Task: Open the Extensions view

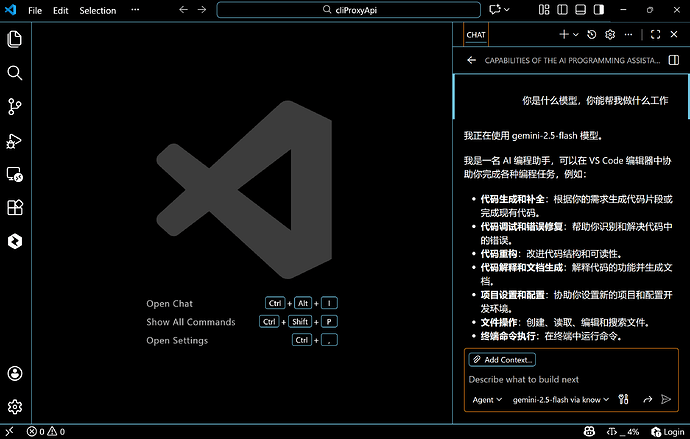Action: coord(15,207)
